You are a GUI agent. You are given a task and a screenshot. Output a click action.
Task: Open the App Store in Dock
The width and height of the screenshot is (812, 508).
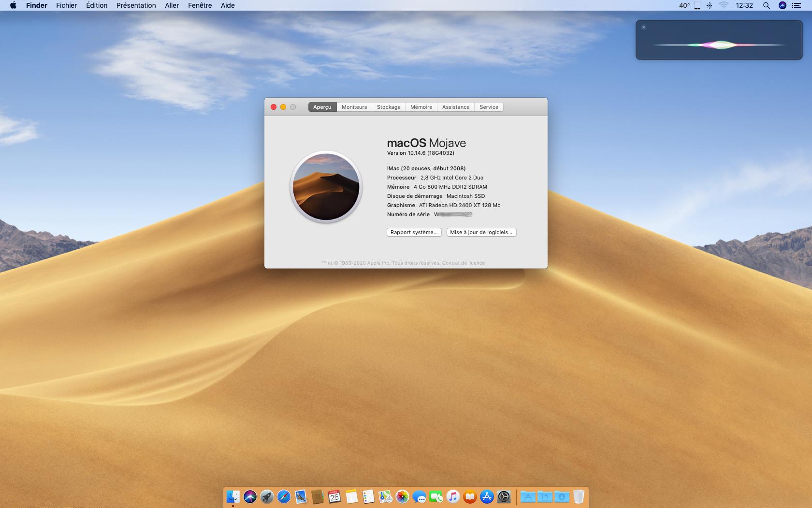coord(487,496)
